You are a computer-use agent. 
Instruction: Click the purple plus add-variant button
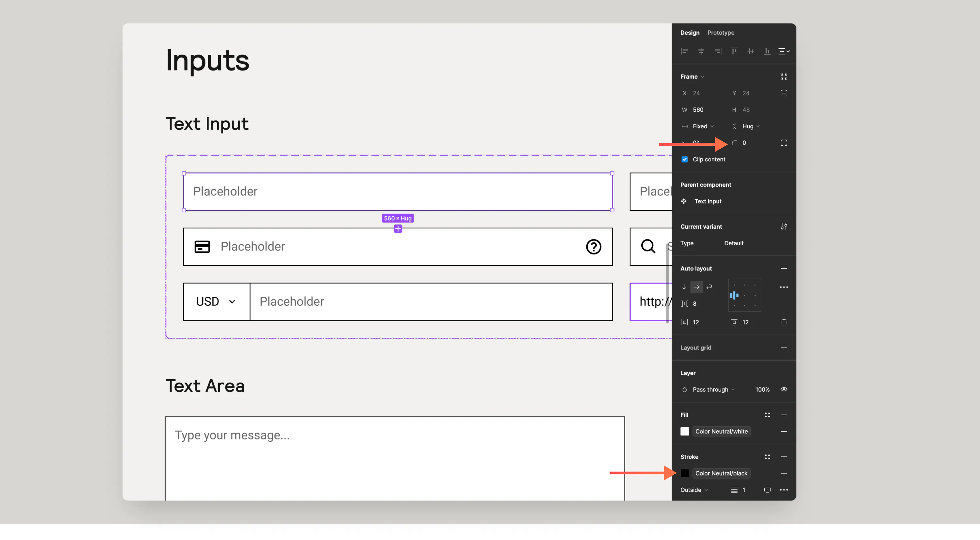[x=398, y=229]
